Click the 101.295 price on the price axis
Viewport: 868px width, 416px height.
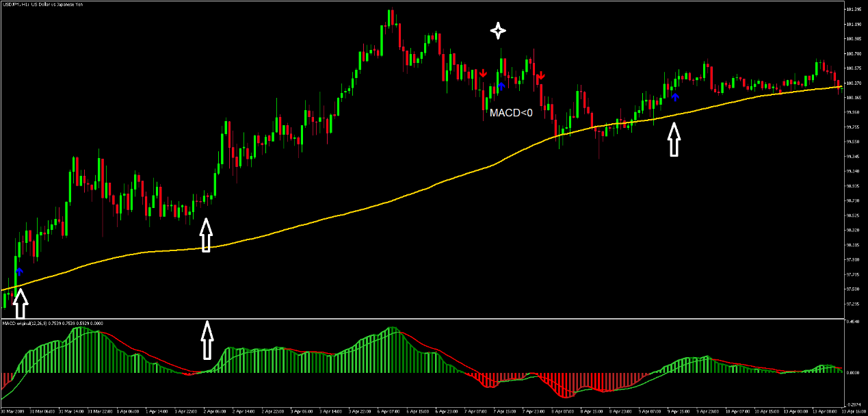click(852, 10)
